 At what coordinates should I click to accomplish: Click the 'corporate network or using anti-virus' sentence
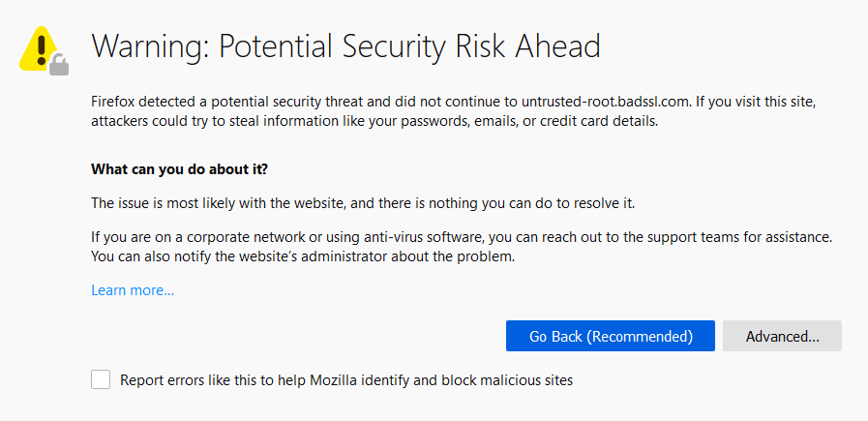point(463,238)
